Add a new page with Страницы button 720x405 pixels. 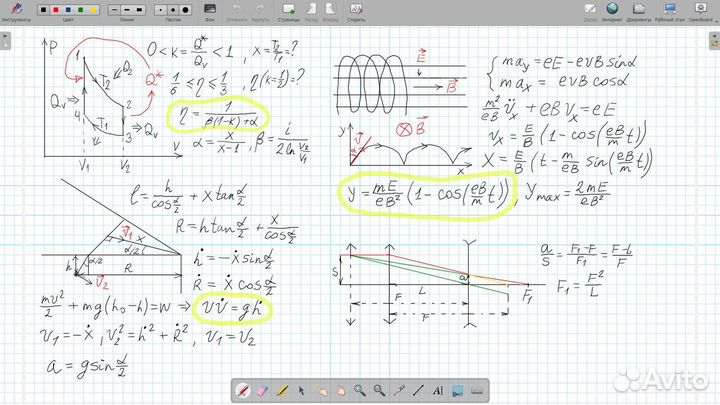click(289, 11)
